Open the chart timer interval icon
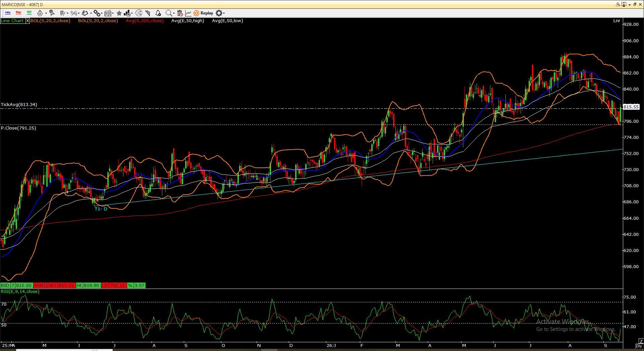The image size is (644, 351). 40,13
